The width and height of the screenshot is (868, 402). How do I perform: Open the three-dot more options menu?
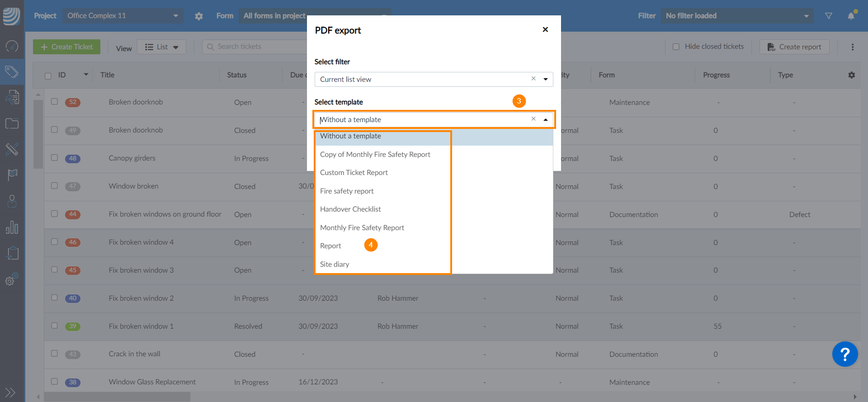[x=853, y=47]
